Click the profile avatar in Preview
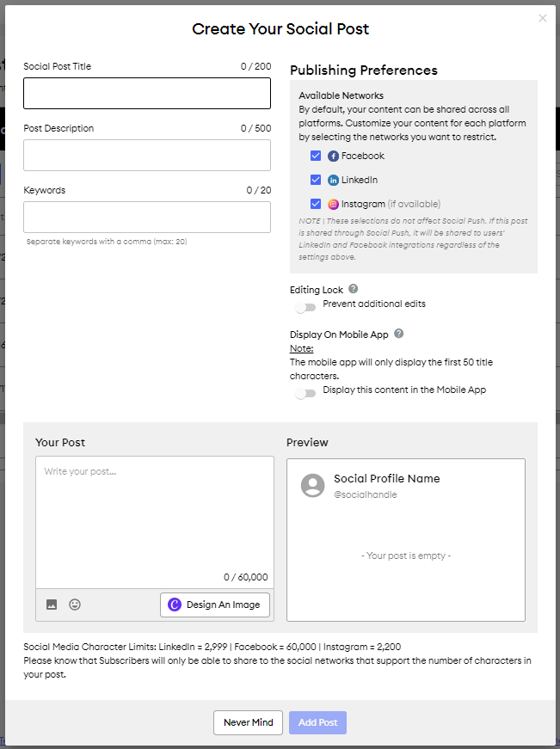The width and height of the screenshot is (560, 749). [x=313, y=485]
